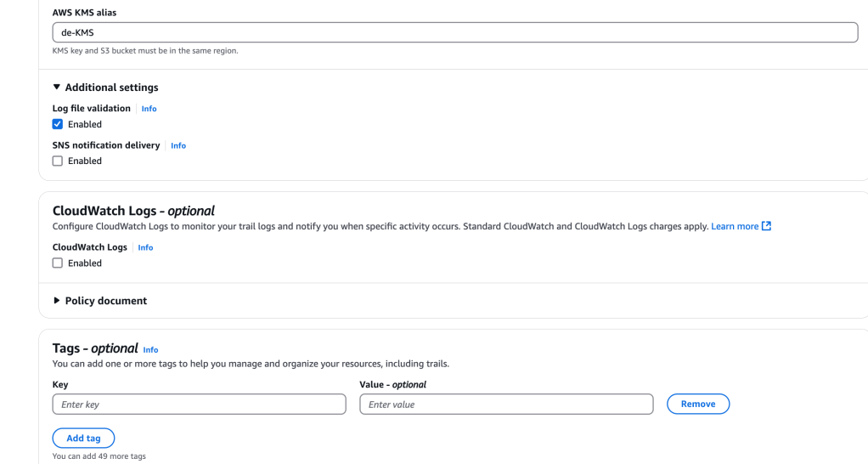Open Info link beside CloudWatch Logs label
Viewport: 868px width, 464px height.
click(x=145, y=247)
